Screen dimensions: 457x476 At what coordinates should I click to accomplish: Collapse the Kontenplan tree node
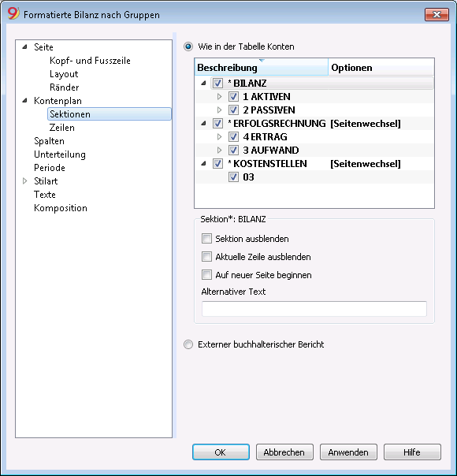[x=25, y=101]
